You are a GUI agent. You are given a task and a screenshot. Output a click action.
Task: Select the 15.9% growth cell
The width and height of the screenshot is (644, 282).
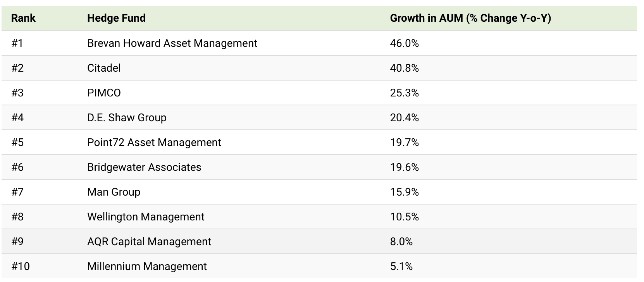404,192
